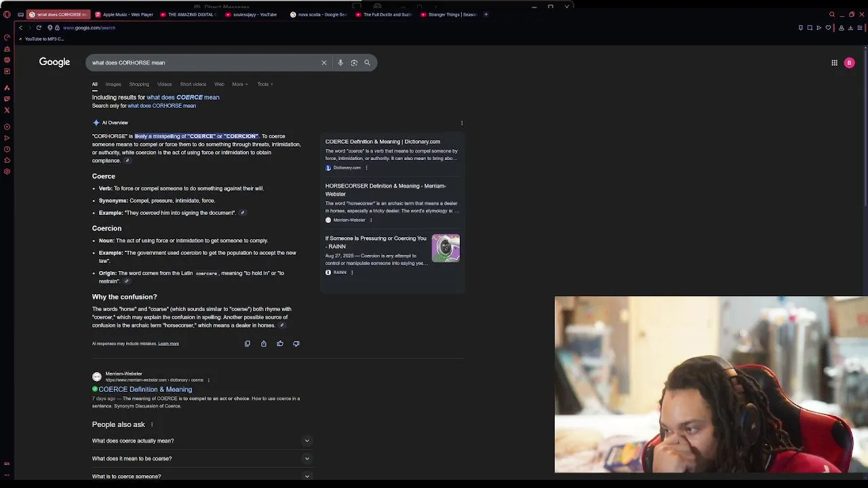The width and height of the screenshot is (868, 488).
Task: Open the Google apps grid
Action: click(x=835, y=62)
